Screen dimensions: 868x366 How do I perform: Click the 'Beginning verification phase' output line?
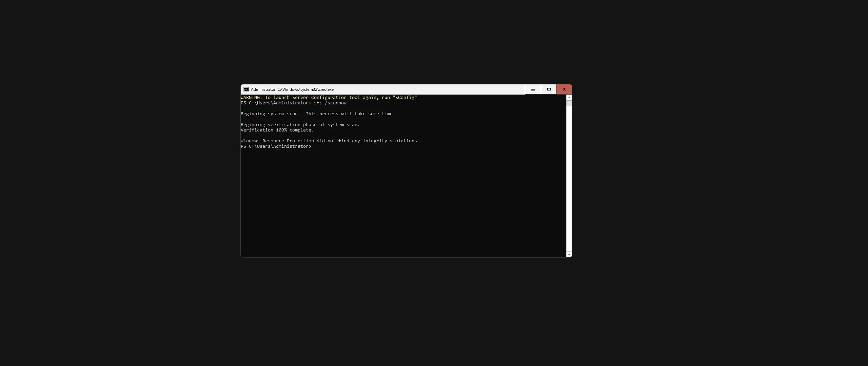point(300,125)
